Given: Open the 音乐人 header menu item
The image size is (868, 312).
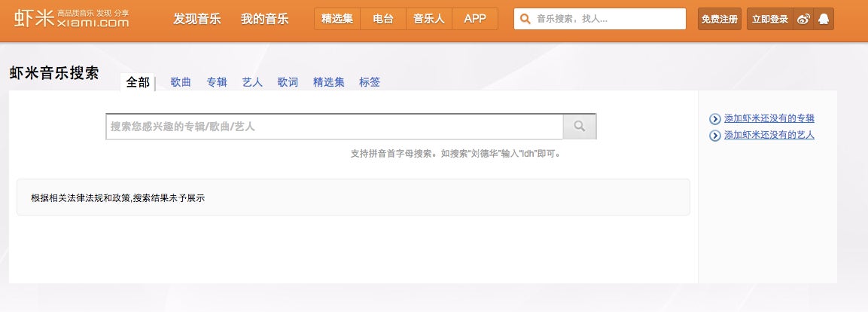Looking at the screenshot, I should click(429, 19).
